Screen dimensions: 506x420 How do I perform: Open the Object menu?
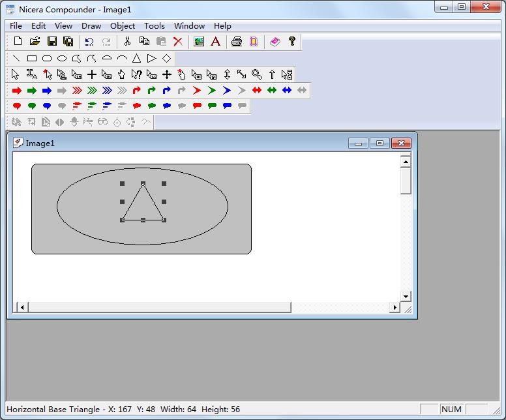pos(123,26)
